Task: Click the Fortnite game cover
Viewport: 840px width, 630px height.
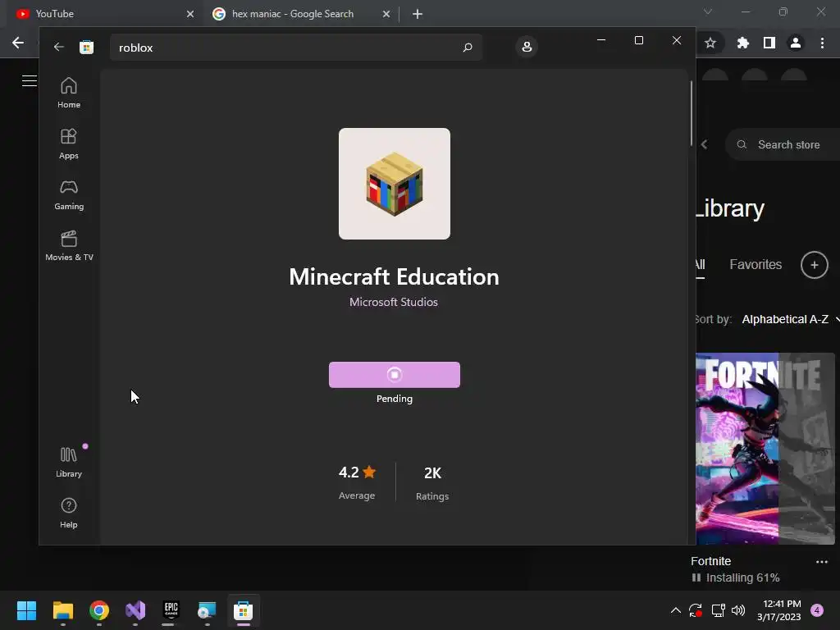Action: pyautogui.click(x=765, y=449)
